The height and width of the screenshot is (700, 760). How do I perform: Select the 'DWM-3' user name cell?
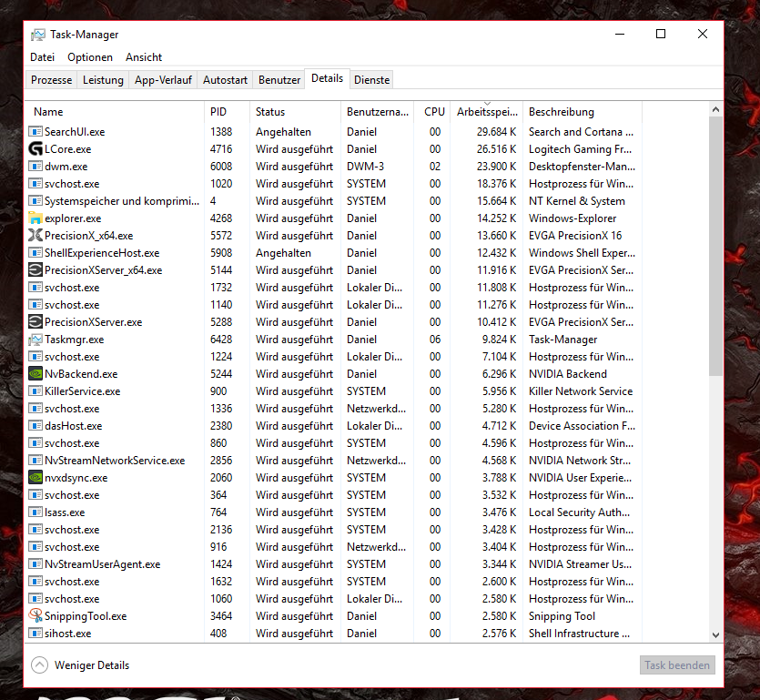[366, 167]
